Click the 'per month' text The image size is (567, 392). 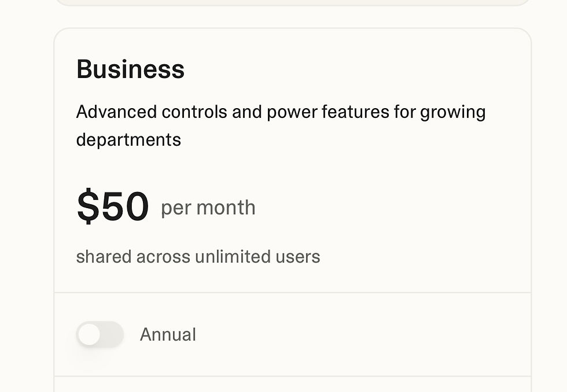[x=208, y=207]
